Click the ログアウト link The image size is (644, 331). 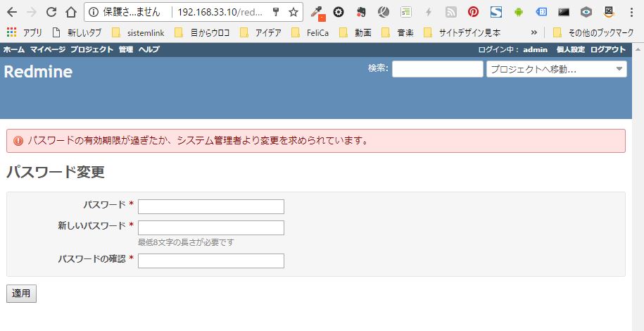[608, 50]
